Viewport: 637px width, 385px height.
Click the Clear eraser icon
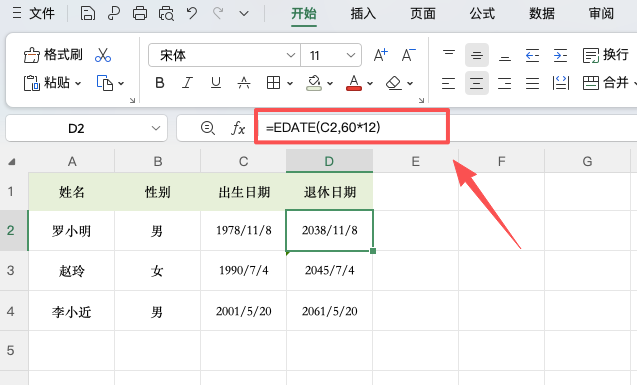[x=394, y=83]
